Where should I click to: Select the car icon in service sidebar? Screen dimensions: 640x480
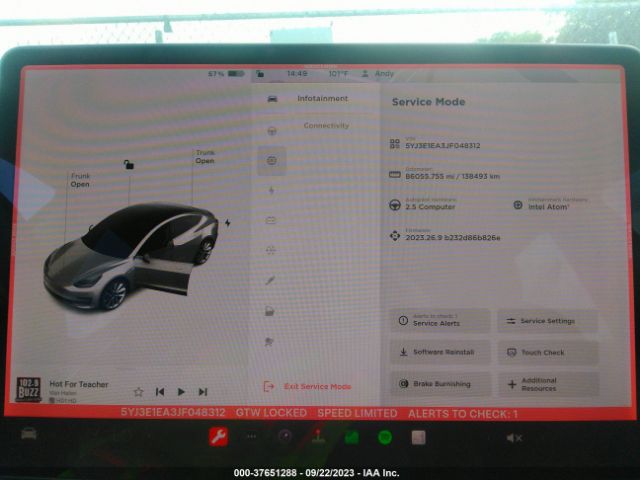(272, 99)
